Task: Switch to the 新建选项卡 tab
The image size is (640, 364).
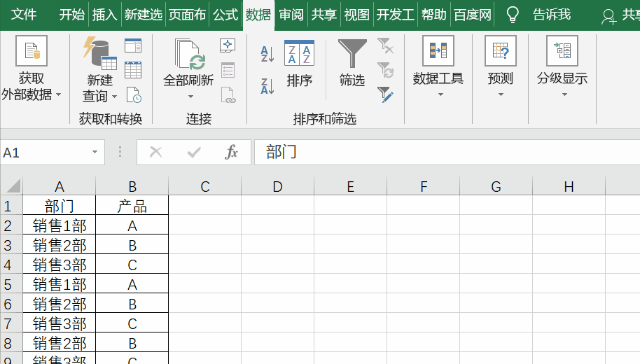Action: point(144,15)
